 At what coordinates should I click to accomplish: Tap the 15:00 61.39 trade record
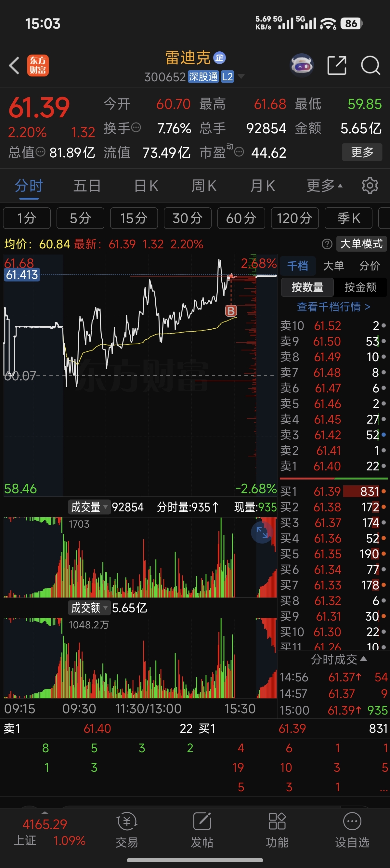coord(334,710)
